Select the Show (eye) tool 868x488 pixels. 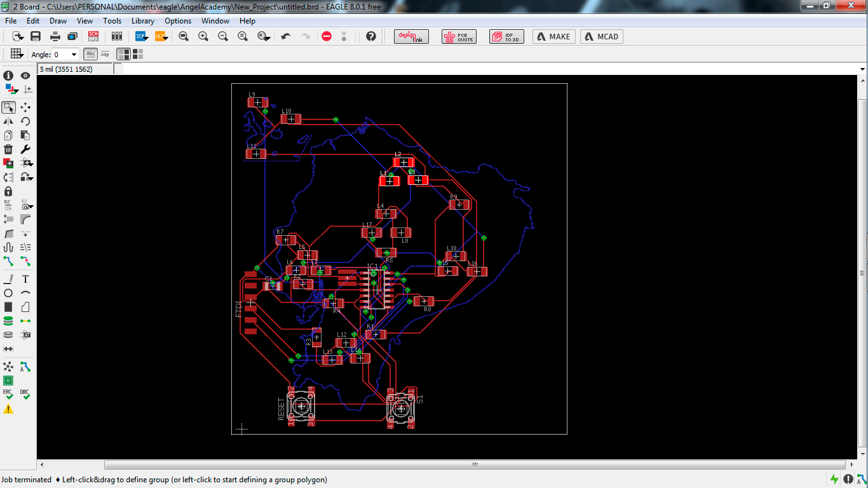point(25,76)
